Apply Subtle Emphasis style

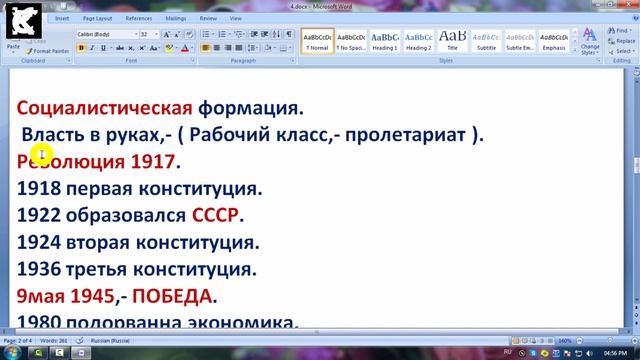(x=520, y=41)
